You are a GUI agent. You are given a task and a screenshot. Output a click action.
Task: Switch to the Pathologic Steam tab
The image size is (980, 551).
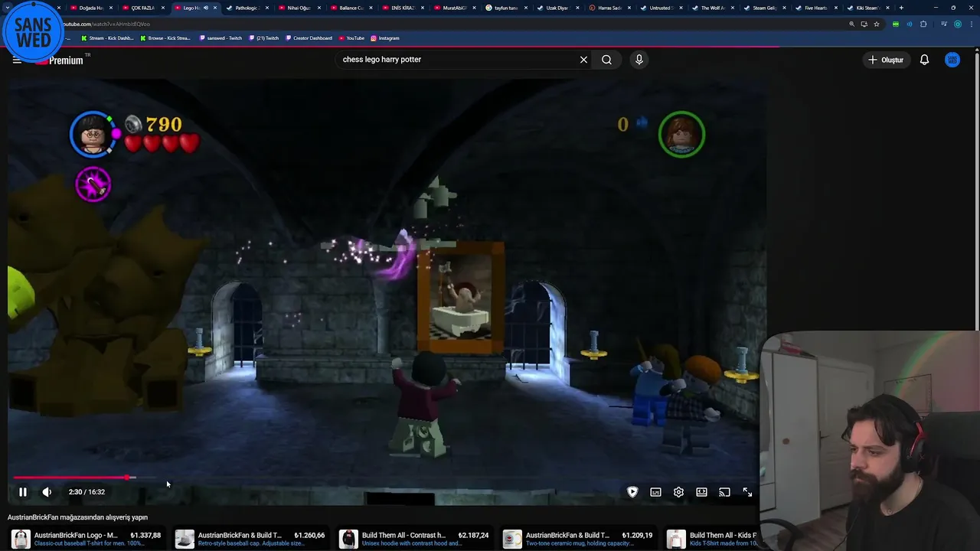[x=247, y=8]
